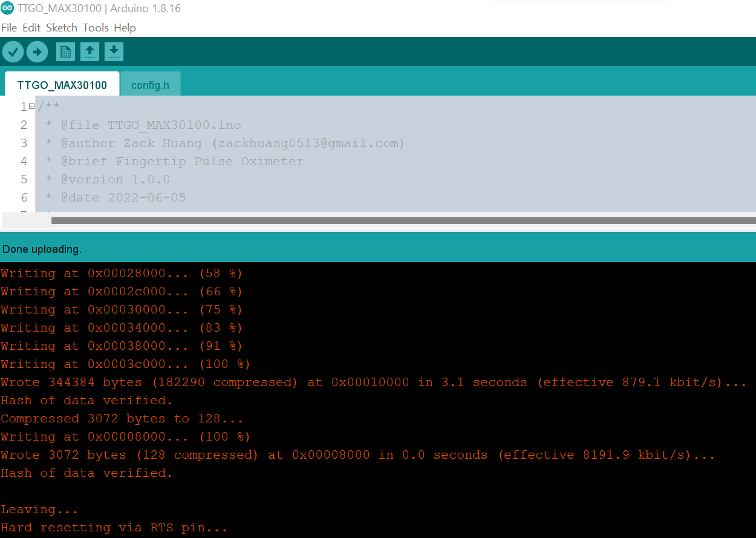Click the Verify checkmark button
Screen dimensions: 756x538
point(13,52)
